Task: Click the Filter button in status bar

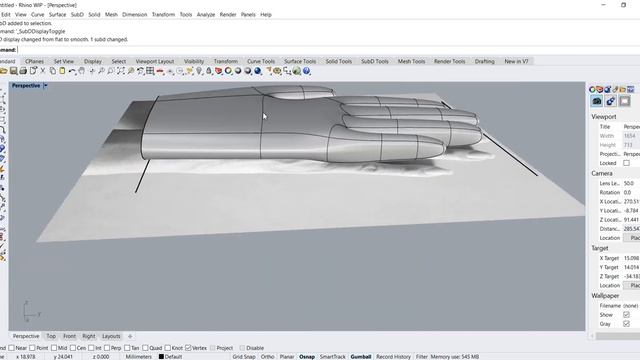Action: click(422, 357)
